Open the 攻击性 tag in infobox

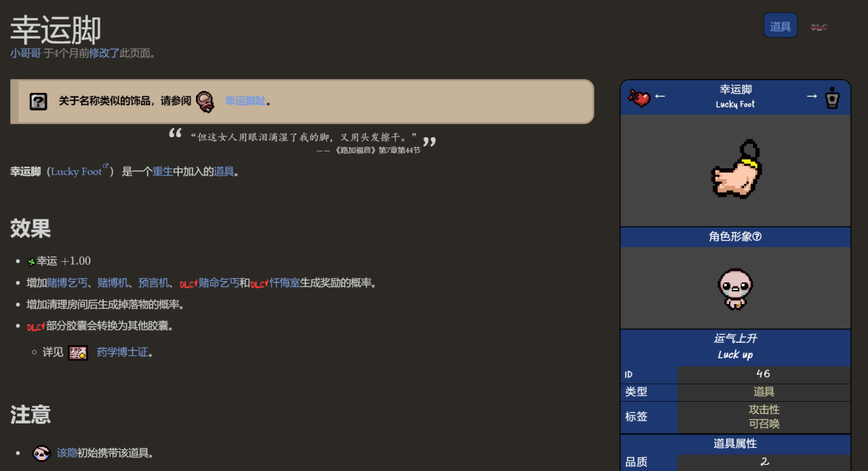pyautogui.click(x=764, y=409)
